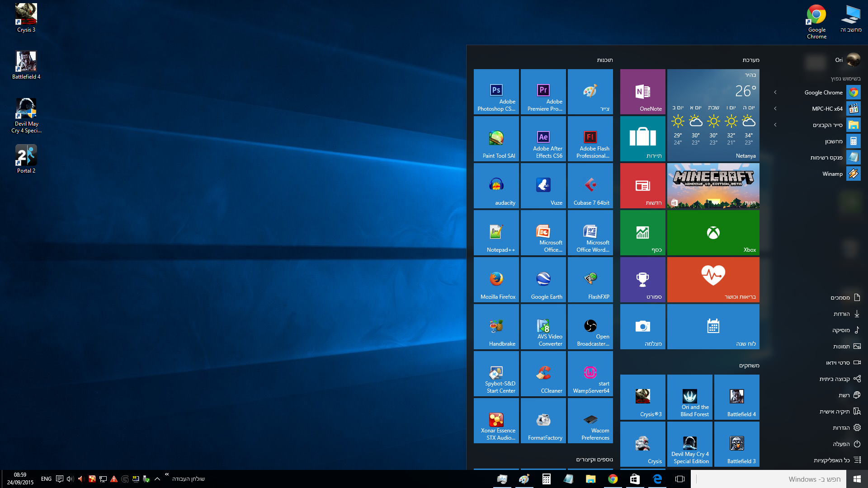Select Portal 2 desktop shortcut
The height and width of the screenshot is (488, 868).
coord(26,159)
